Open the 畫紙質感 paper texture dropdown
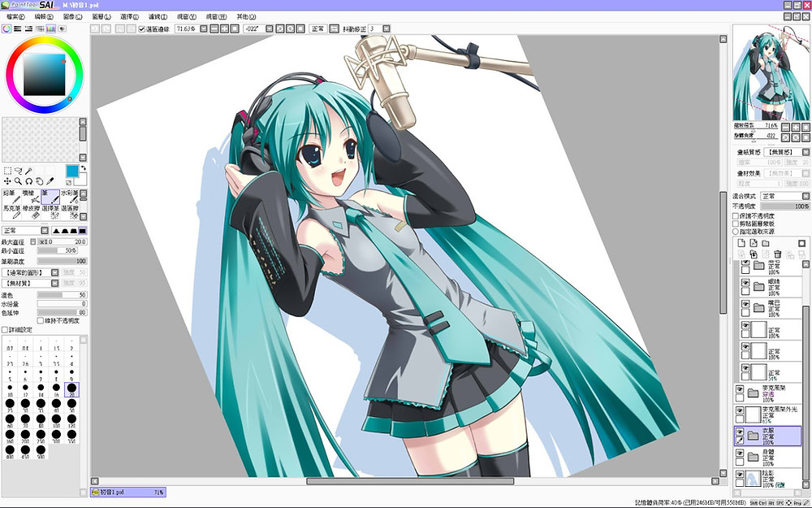The width and height of the screenshot is (812, 508). click(x=806, y=152)
